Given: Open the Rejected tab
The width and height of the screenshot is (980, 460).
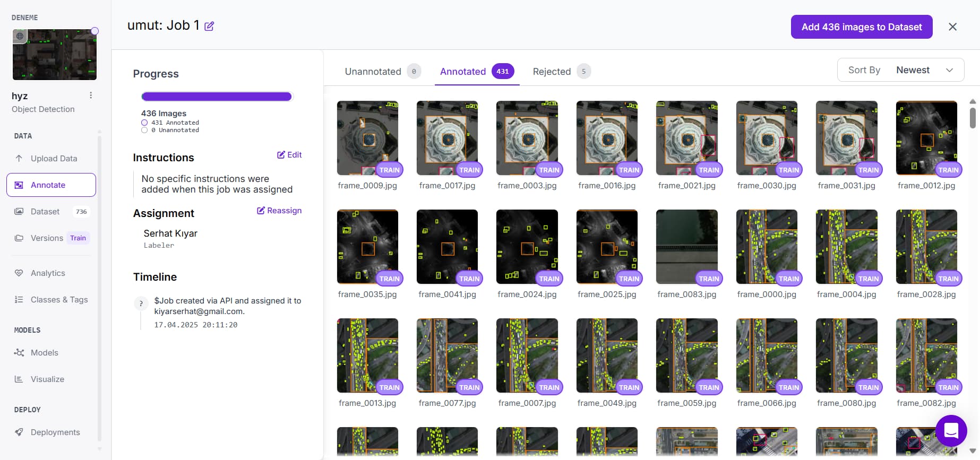Looking at the screenshot, I should pos(561,71).
